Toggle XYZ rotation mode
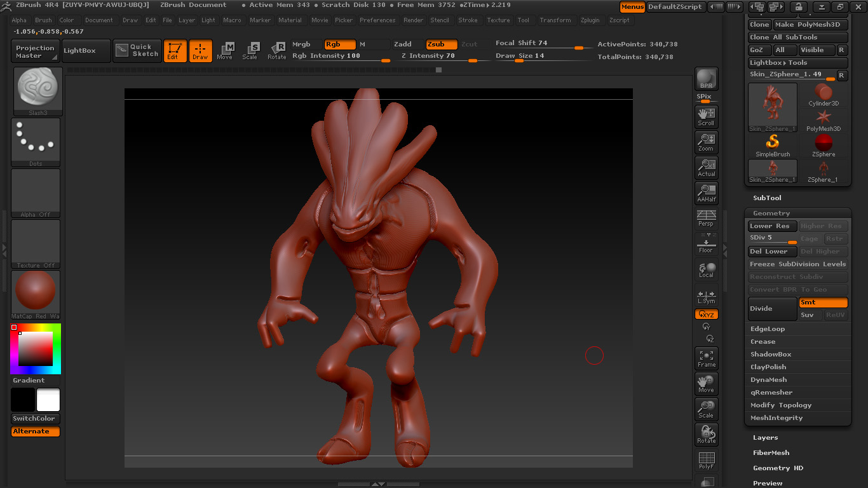This screenshot has height=488, width=868. coord(706,314)
